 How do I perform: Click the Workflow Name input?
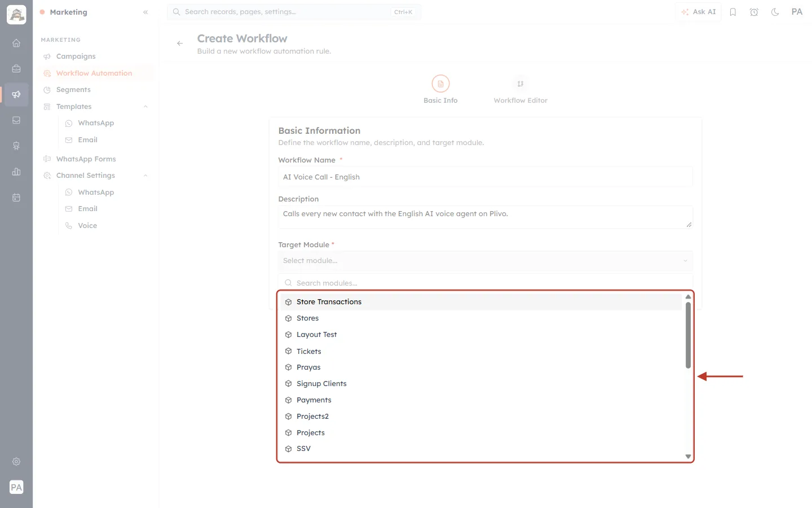485,177
